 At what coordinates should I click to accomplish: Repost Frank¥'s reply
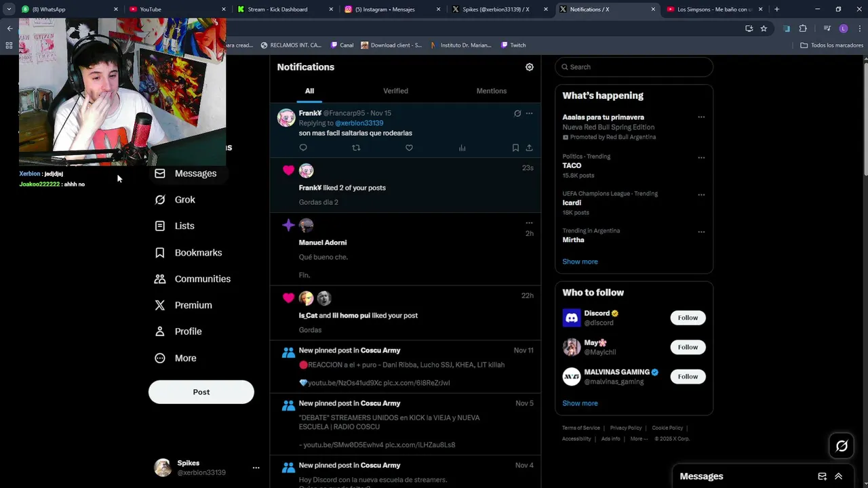pos(356,148)
